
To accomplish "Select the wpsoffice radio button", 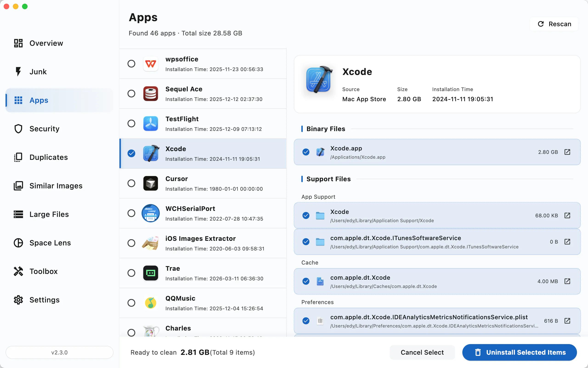I will (x=131, y=64).
